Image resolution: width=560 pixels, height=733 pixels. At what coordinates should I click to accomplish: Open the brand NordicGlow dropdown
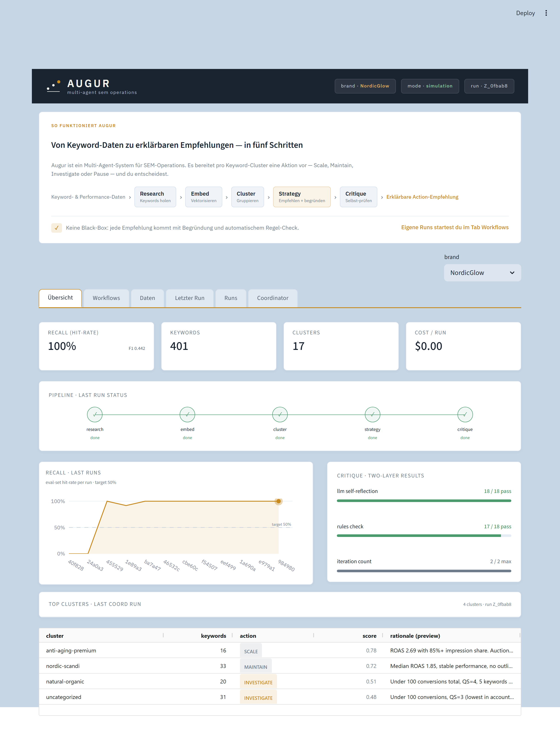pyautogui.click(x=482, y=273)
